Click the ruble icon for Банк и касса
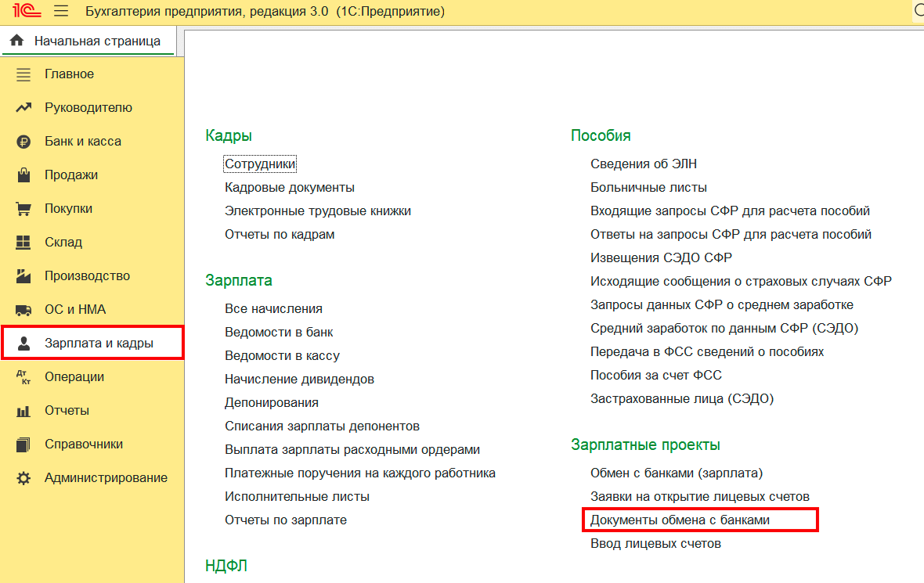924x583 pixels. click(x=23, y=142)
